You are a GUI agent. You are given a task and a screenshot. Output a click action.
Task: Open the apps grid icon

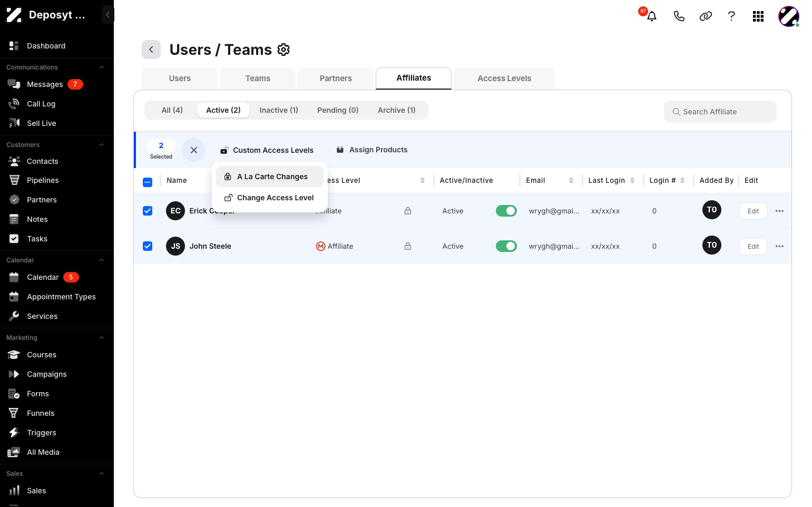pyautogui.click(x=758, y=16)
